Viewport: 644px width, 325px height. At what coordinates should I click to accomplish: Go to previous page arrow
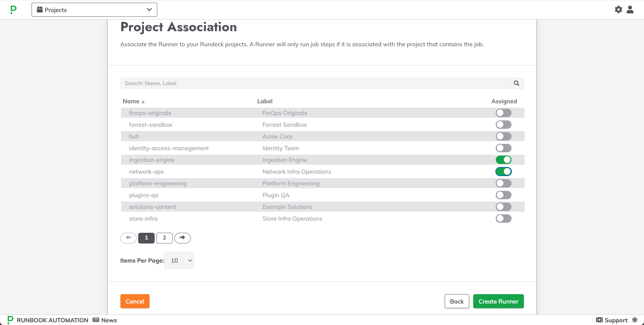pyautogui.click(x=128, y=238)
